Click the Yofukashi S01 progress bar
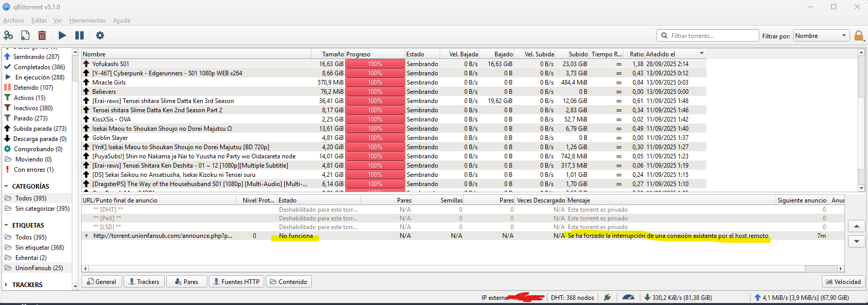868x305 pixels. point(374,64)
